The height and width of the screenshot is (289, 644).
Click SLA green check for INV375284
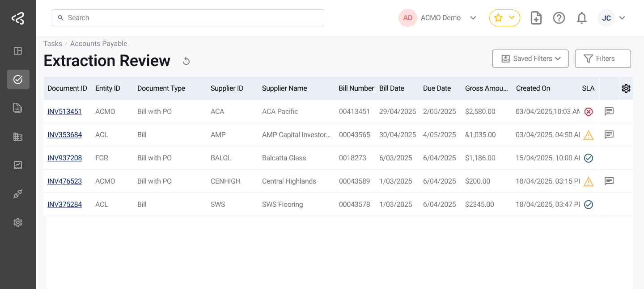point(589,205)
